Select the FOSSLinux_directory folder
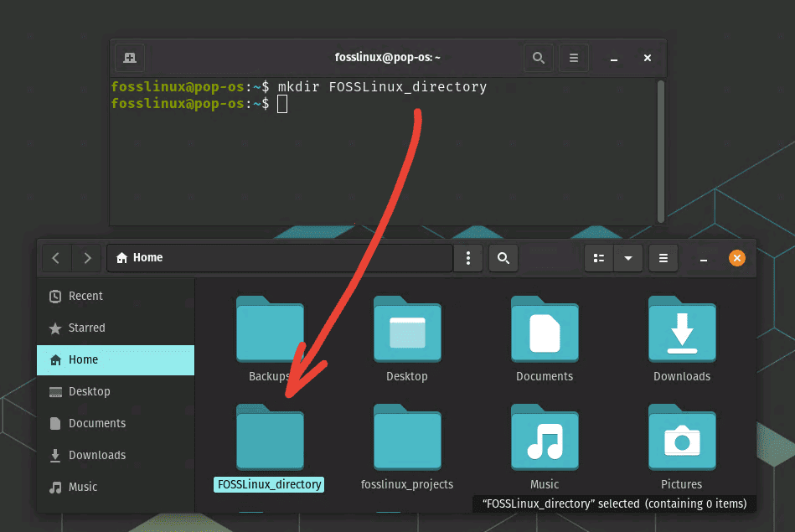Viewport: 795px width, 532px height. click(x=269, y=437)
